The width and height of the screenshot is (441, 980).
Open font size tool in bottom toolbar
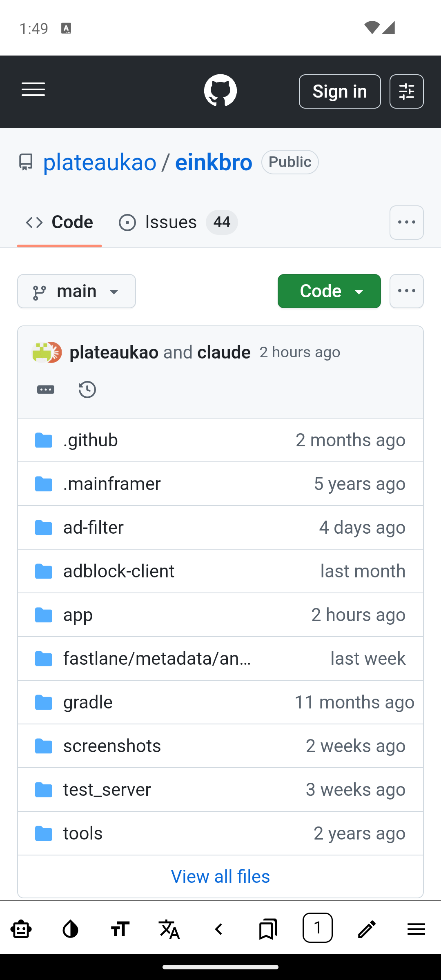120,929
